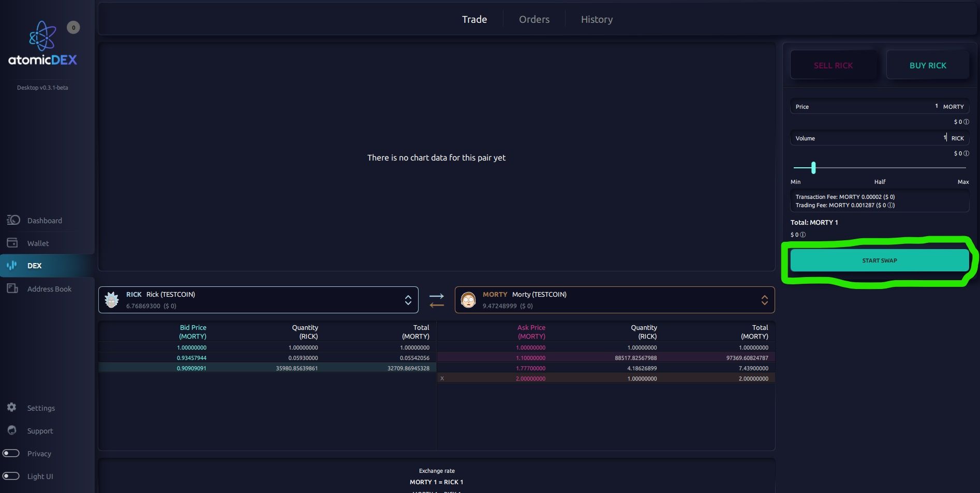Click the info icon beside Price dollar value
Viewport: 980px width, 493px height.
click(966, 122)
